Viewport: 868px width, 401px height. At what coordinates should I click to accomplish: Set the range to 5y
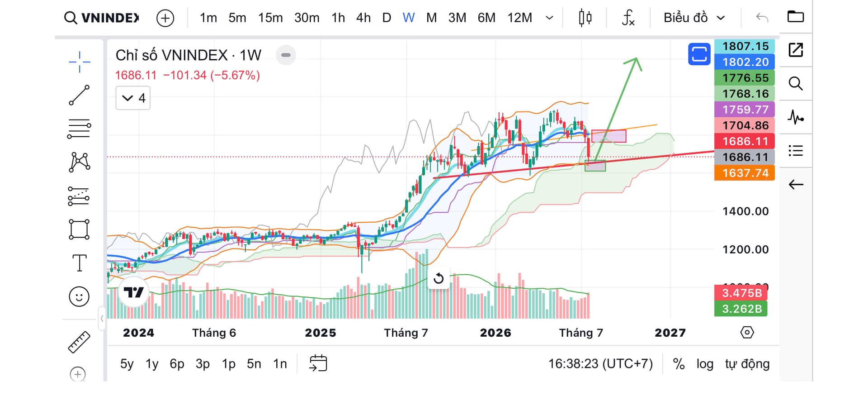tap(127, 364)
